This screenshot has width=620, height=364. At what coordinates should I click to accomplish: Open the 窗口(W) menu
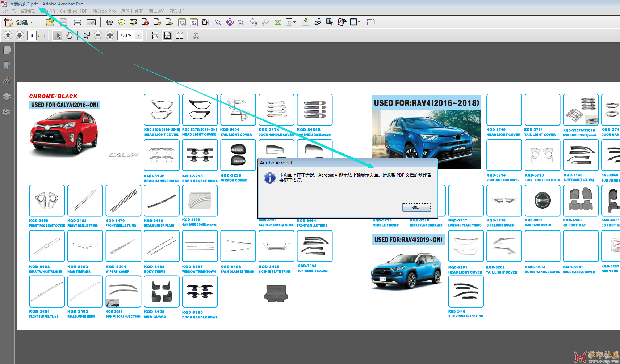(157, 11)
